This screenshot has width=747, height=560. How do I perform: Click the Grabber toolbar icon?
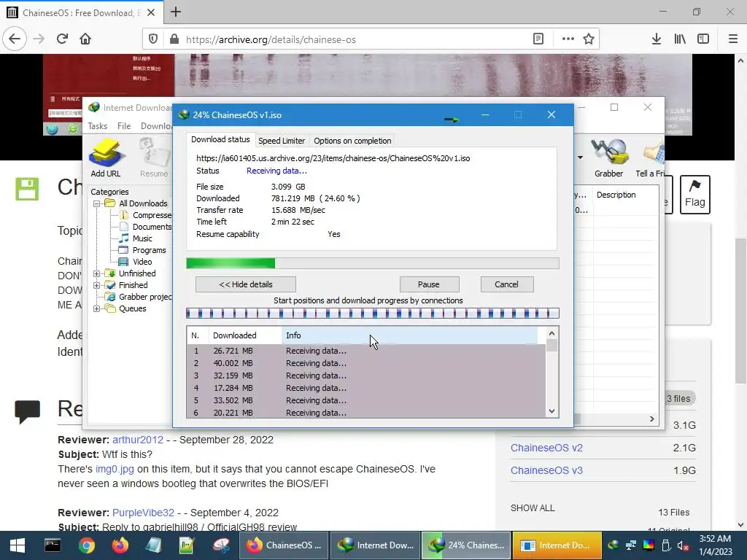click(608, 157)
